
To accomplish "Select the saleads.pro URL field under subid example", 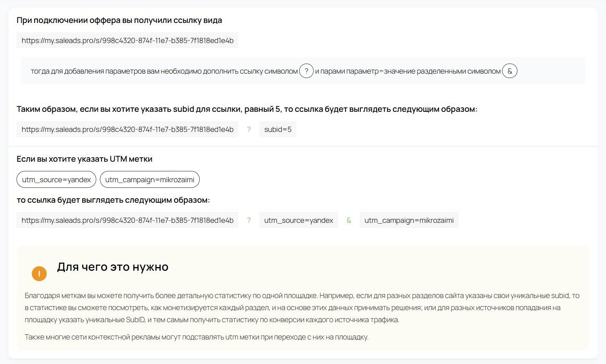I will pos(127,129).
